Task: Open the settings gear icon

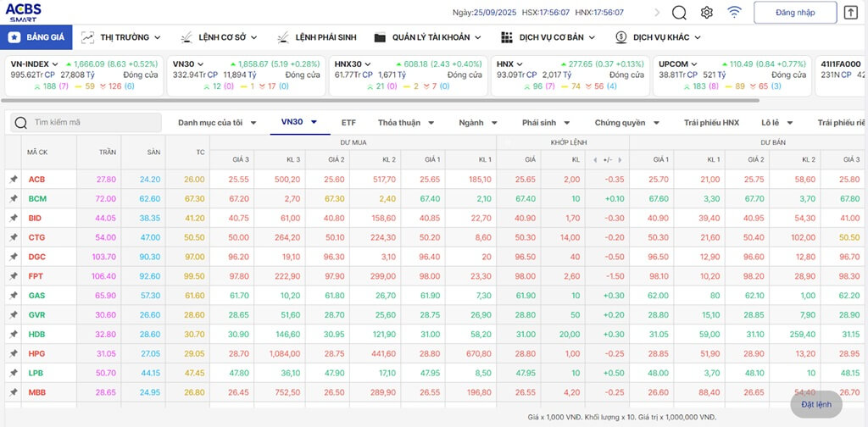Action: pyautogui.click(x=707, y=13)
